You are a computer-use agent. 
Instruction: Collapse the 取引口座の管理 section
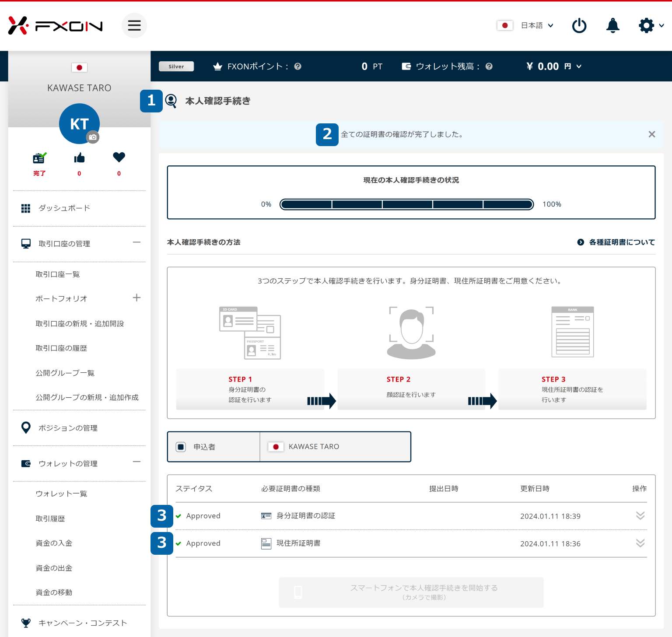136,242
